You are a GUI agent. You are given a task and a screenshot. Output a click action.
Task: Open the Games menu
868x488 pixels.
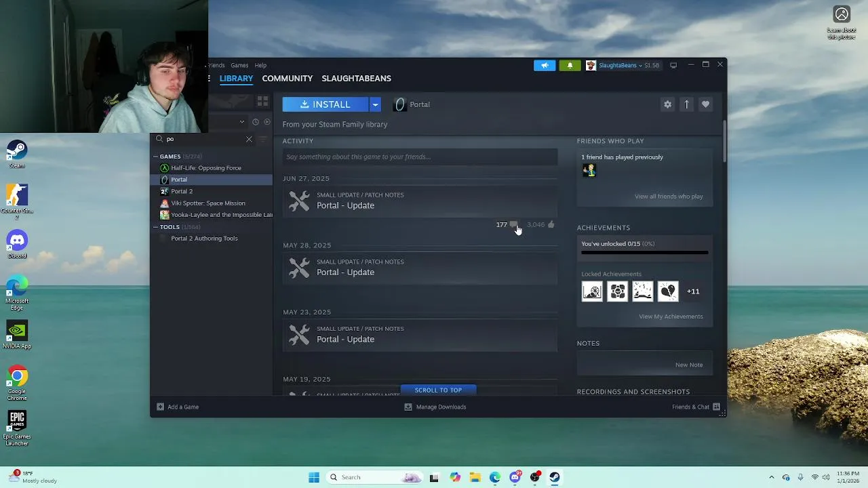click(x=239, y=66)
